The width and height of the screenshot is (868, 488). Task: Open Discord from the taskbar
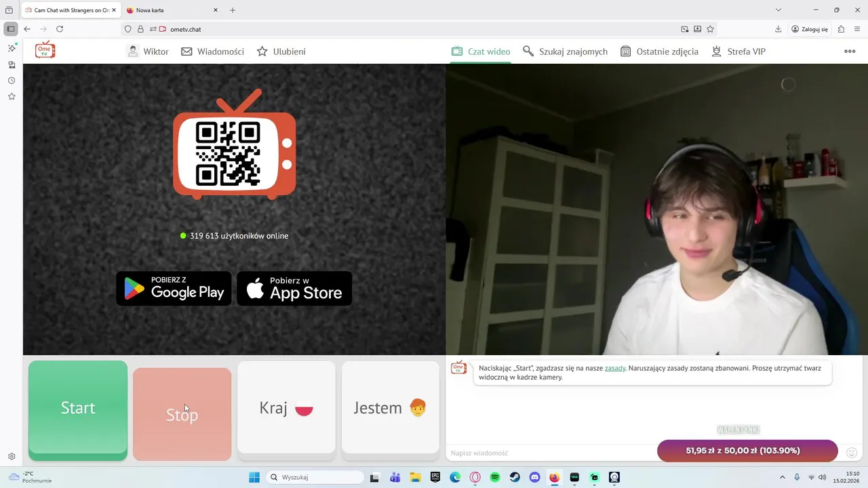(534, 477)
